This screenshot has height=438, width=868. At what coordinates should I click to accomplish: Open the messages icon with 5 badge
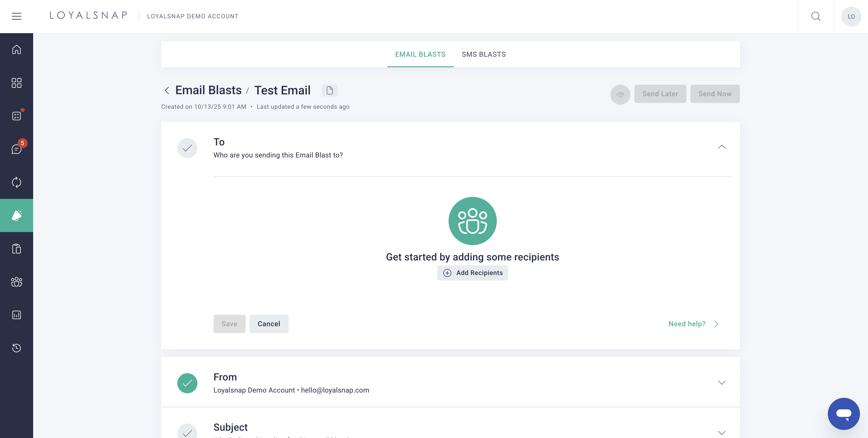[x=17, y=149]
